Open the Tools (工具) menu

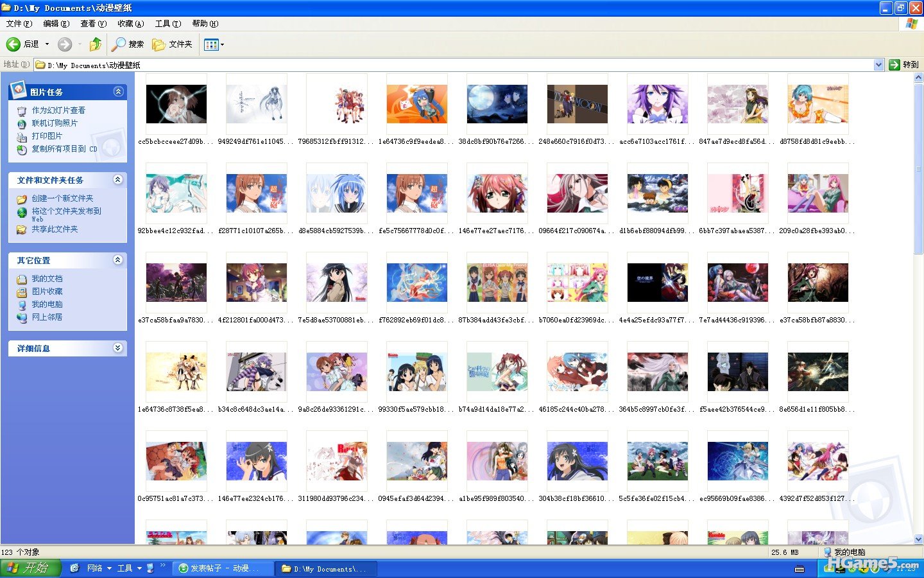(x=167, y=24)
